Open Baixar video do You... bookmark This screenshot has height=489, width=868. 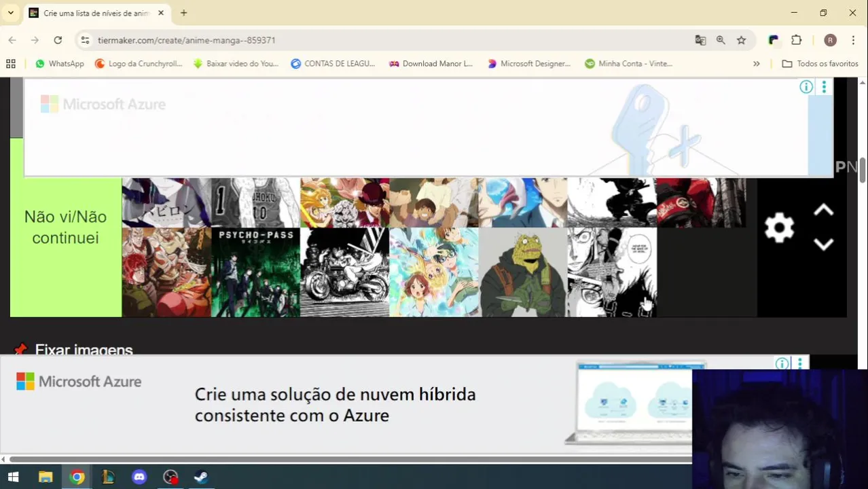pyautogui.click(x=236, y=63)
